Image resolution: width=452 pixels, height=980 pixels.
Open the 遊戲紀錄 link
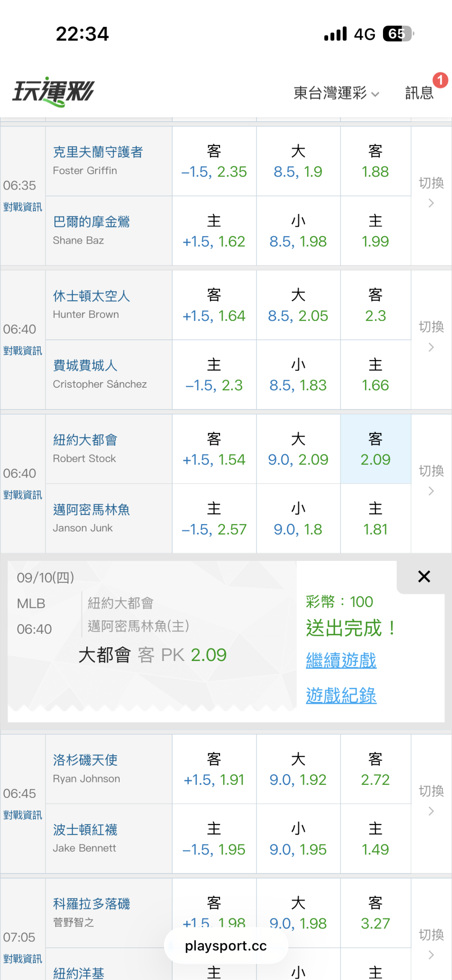[341, 696]
